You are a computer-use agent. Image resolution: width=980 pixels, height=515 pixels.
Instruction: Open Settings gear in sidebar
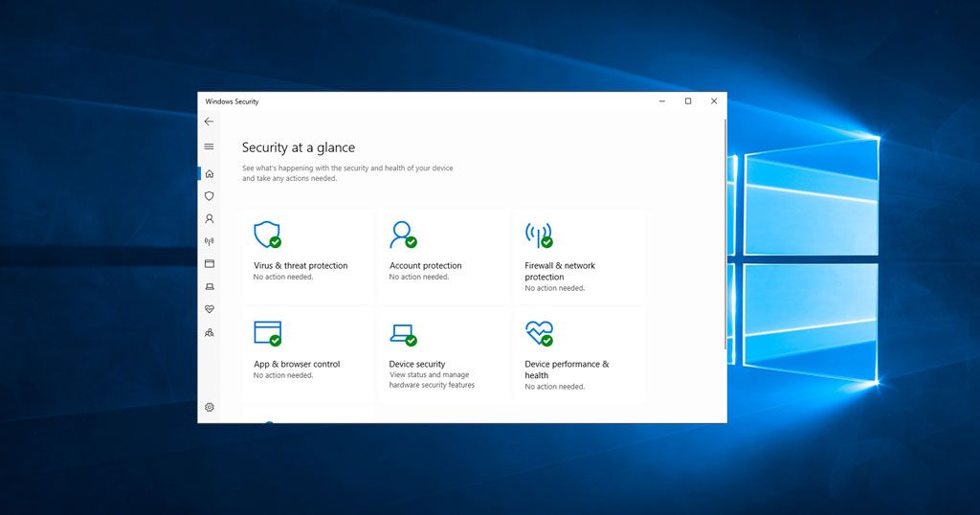(210, 407)
